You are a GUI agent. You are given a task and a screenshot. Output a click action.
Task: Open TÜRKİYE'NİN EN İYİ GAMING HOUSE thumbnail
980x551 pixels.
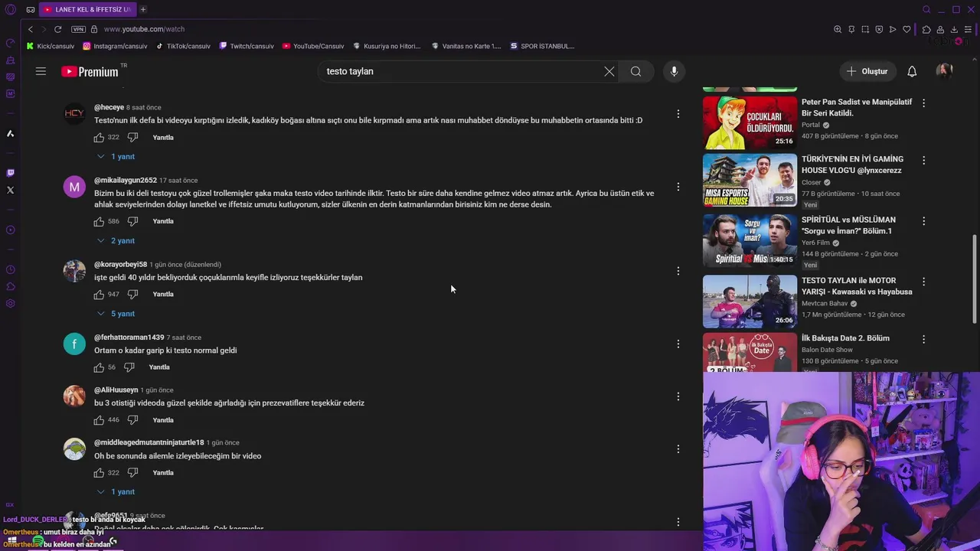(x=750, y=181)
